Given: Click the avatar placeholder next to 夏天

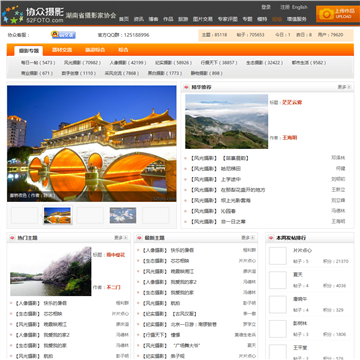Looking at the screenshot, I should click(278, 280).
